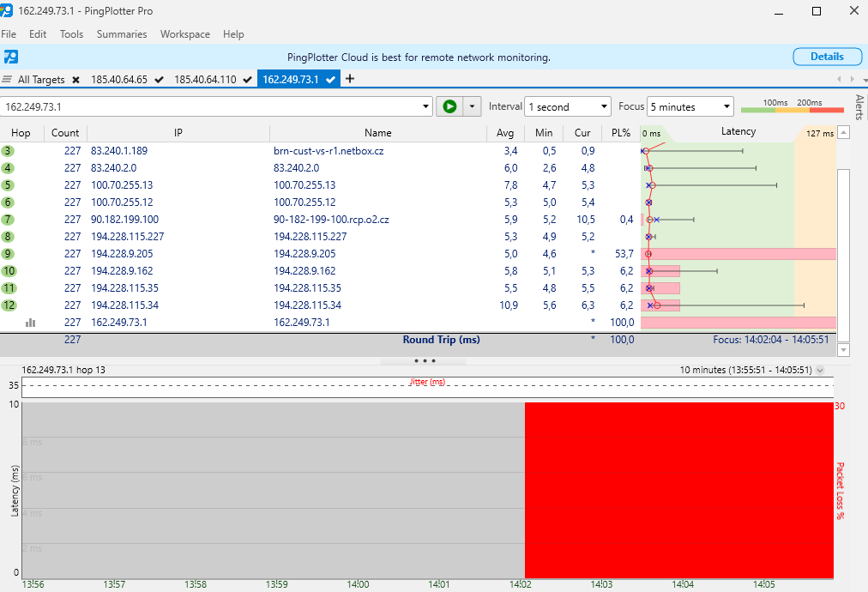Click the bar chart icon for the final hop

[31, 323]
